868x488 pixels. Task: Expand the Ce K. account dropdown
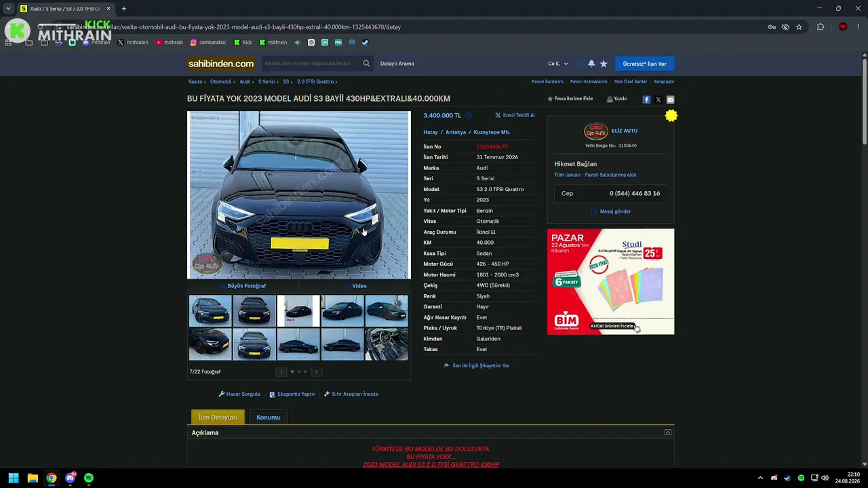[558, 64]
